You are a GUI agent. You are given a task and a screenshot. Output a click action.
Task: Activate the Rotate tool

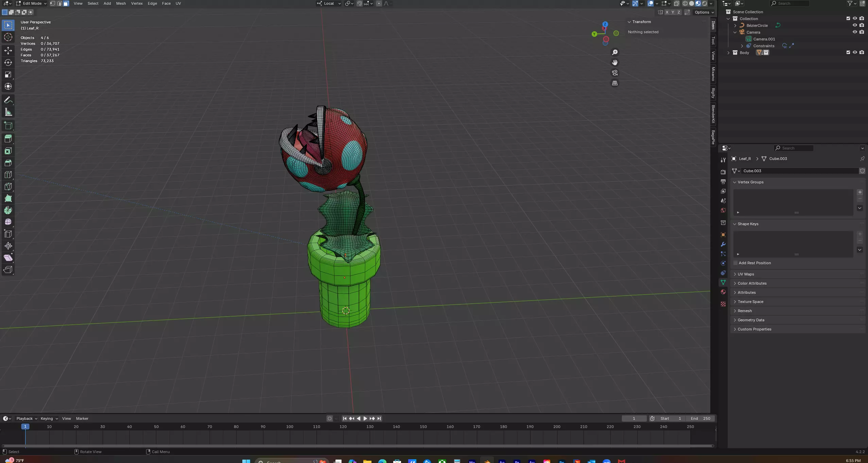[8, 63]
